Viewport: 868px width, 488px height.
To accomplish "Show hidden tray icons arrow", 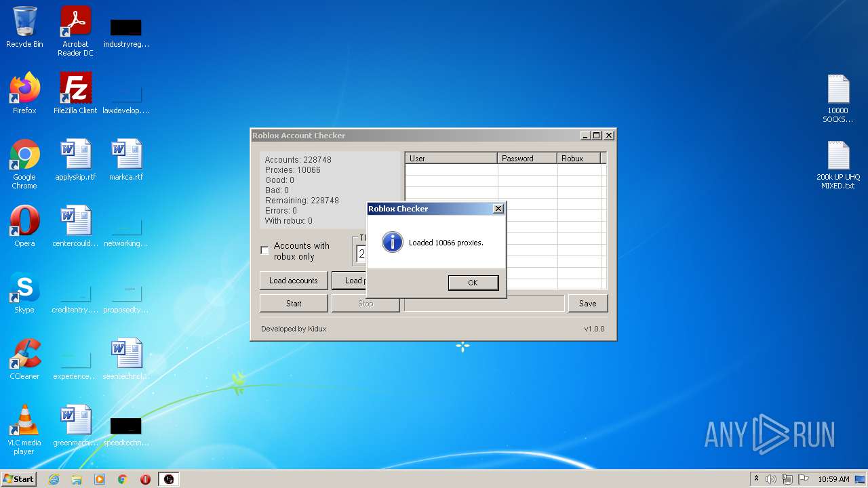I will pyautogui.click(x=756, y=479).
